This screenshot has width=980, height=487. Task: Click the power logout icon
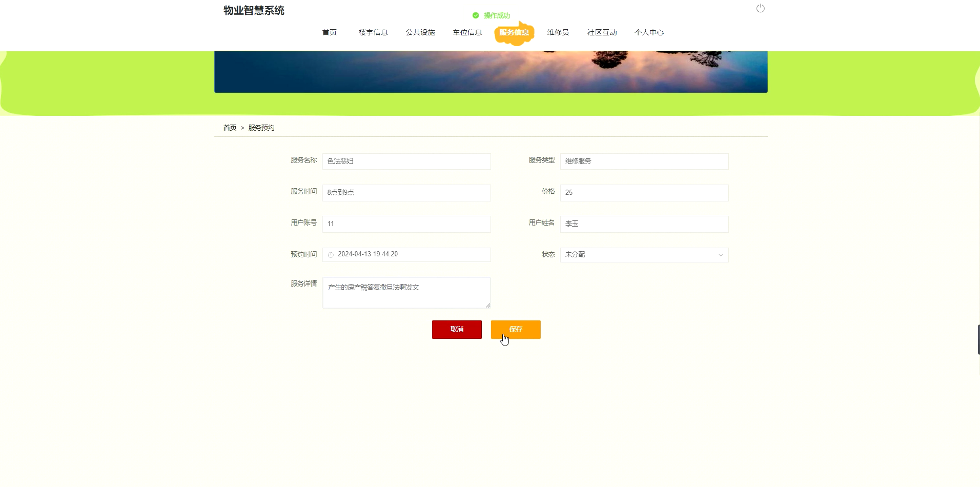pyautogui.click(x=761, y=8)
